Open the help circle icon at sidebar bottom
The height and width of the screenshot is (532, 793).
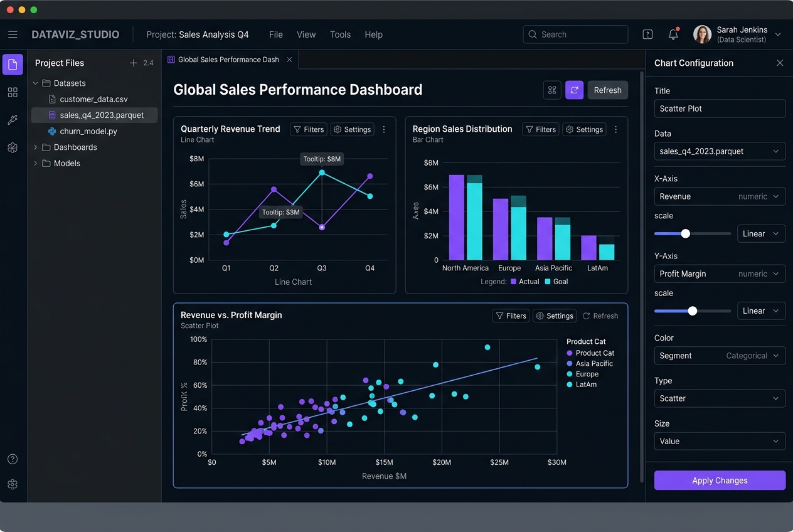coord(13,459)
